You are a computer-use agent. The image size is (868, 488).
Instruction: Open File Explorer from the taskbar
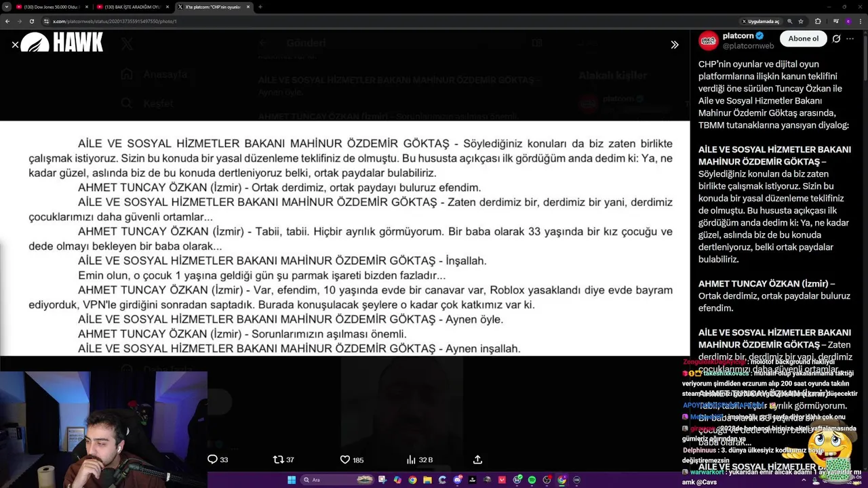pos(427,480)
